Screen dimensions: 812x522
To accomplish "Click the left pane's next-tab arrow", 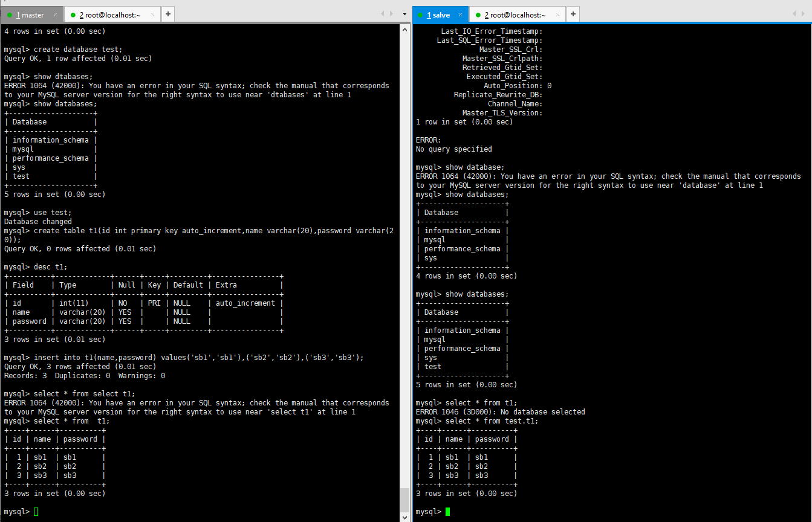I will click(x=391, y=14).
